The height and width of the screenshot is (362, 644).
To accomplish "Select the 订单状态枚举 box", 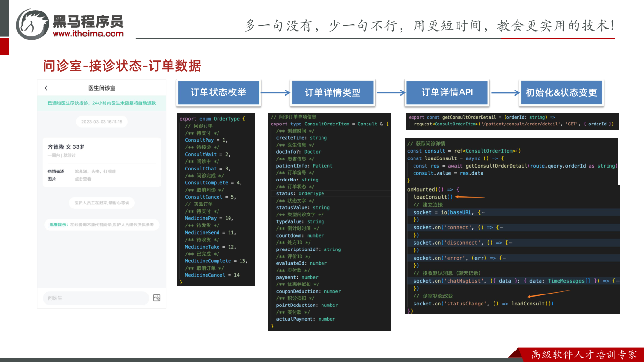I will click(218, 92).
